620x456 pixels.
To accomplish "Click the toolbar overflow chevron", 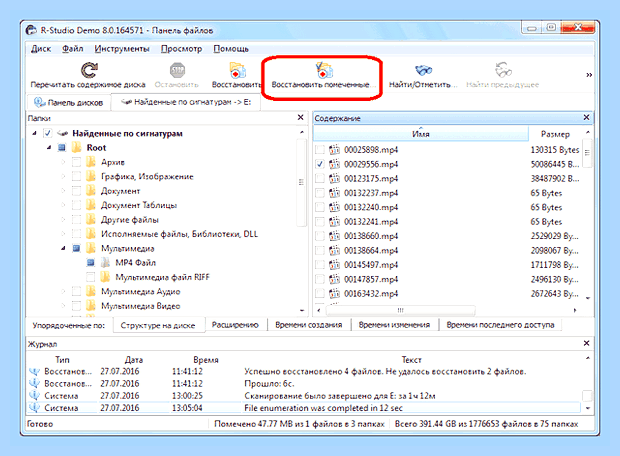I will pos(589,75).
